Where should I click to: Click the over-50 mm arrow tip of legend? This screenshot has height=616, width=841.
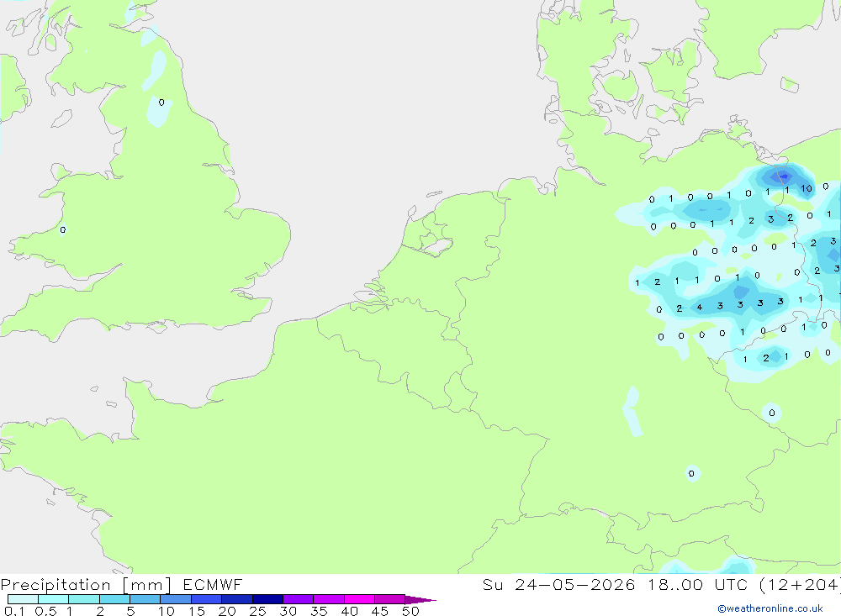point(420,599)
